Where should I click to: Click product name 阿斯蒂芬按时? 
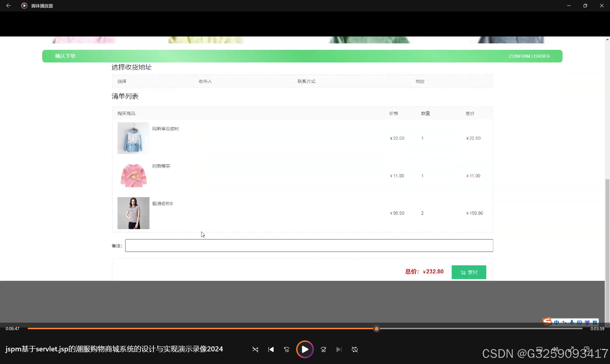pos(166,129)
